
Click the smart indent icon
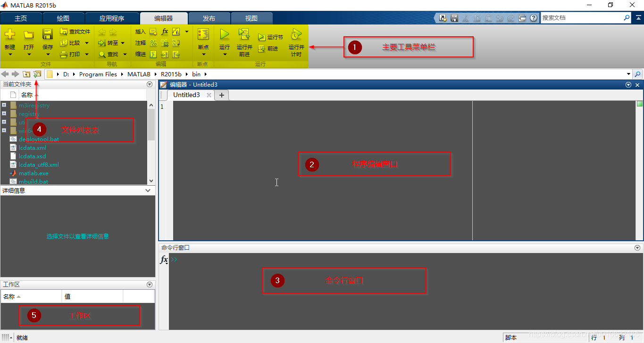click(153, 54)
